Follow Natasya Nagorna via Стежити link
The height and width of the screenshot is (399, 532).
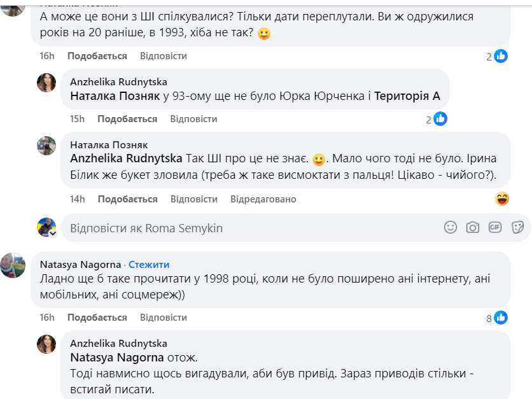[149, 264]
